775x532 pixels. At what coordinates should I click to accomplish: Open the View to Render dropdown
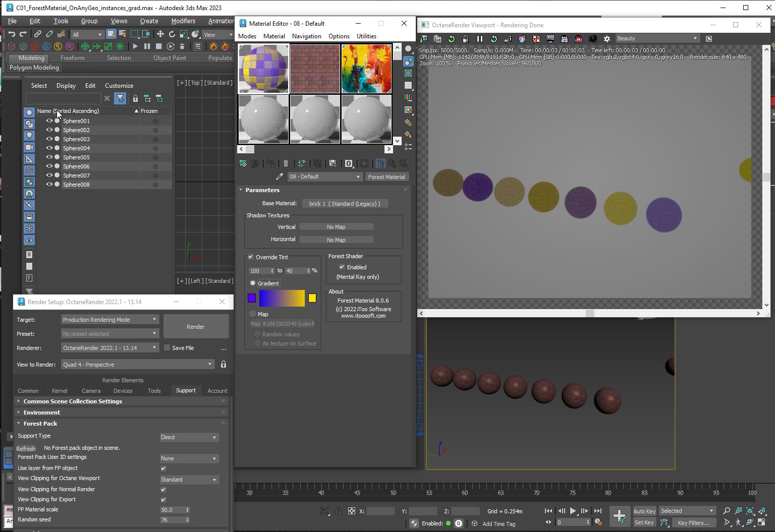click(137, 365)
